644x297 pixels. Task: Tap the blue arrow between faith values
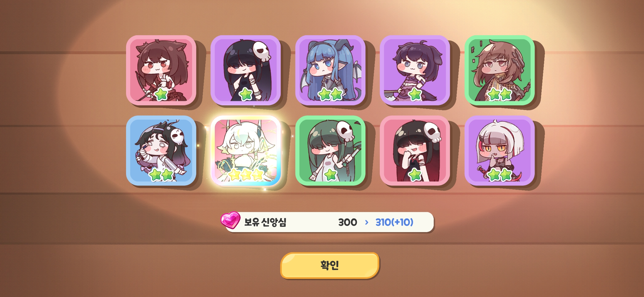point(366,222)
